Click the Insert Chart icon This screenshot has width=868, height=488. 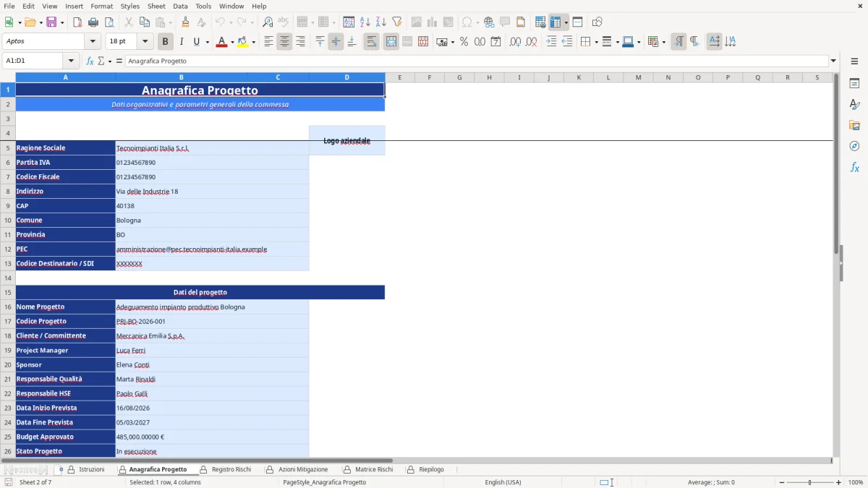tap(433, 22)
